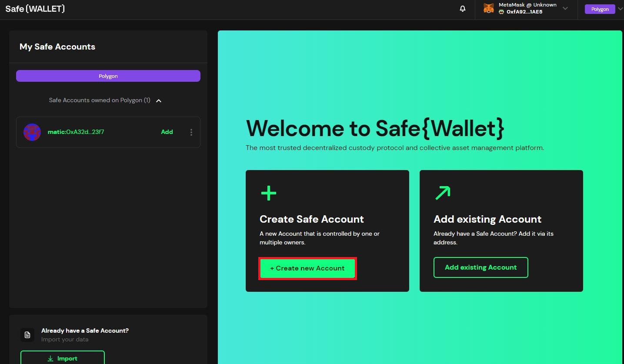This screenshot has width=624, height=364.
Task: Expand the MetaMask wallet dropdown arrow
Action: 565,8
